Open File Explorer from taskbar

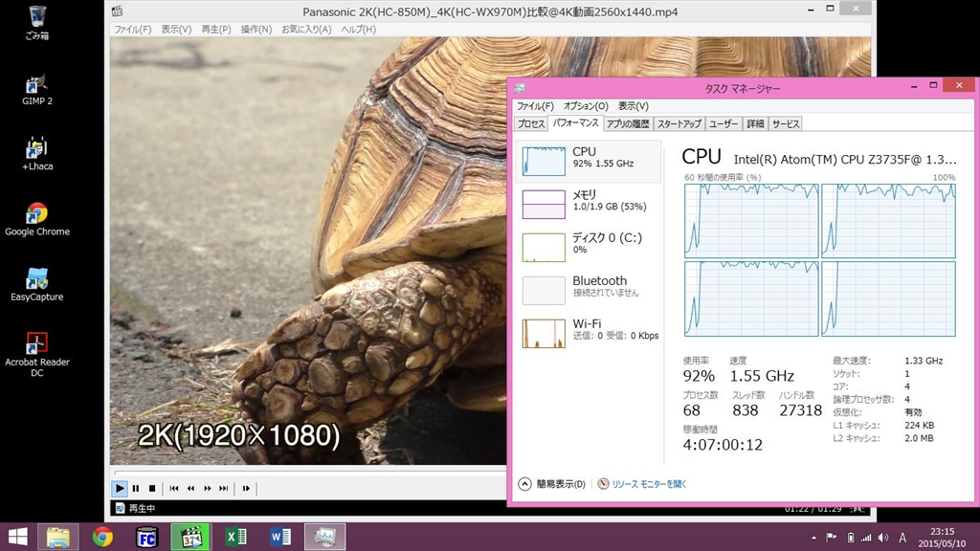(x=58, y=538)
